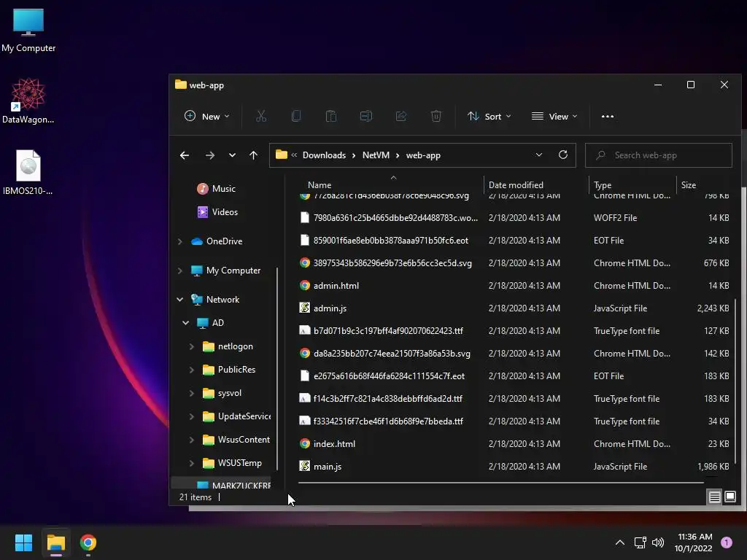
Task: Click the network icon in system tray
Action: point(640,542)
